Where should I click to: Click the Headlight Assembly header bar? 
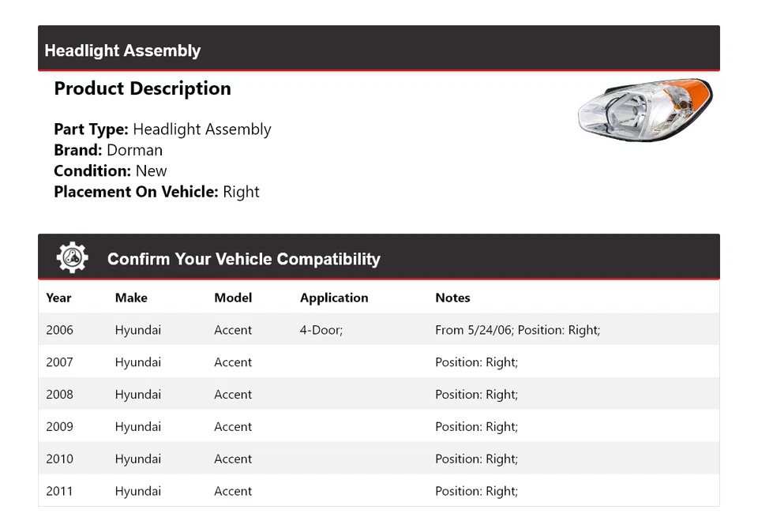(x=378, y=49)
